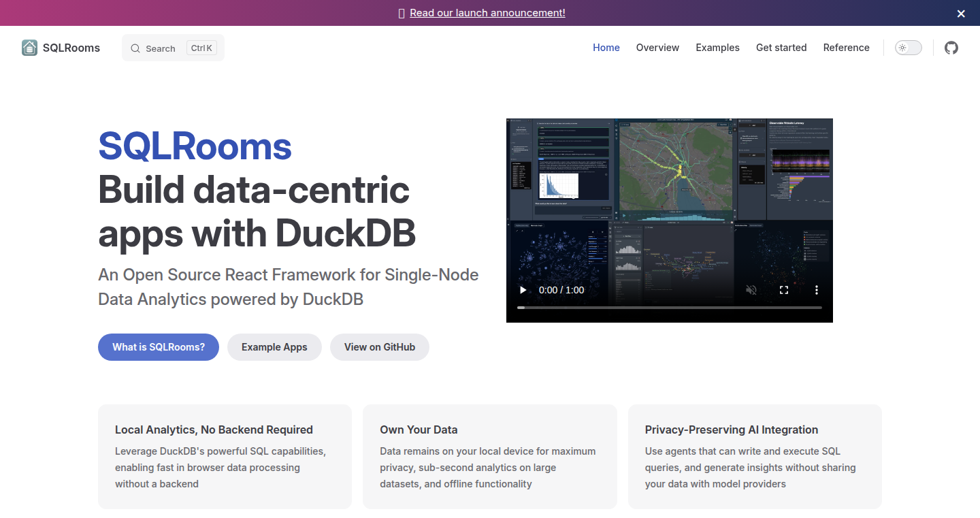Click the Own Your Data card title

[419, 430]
